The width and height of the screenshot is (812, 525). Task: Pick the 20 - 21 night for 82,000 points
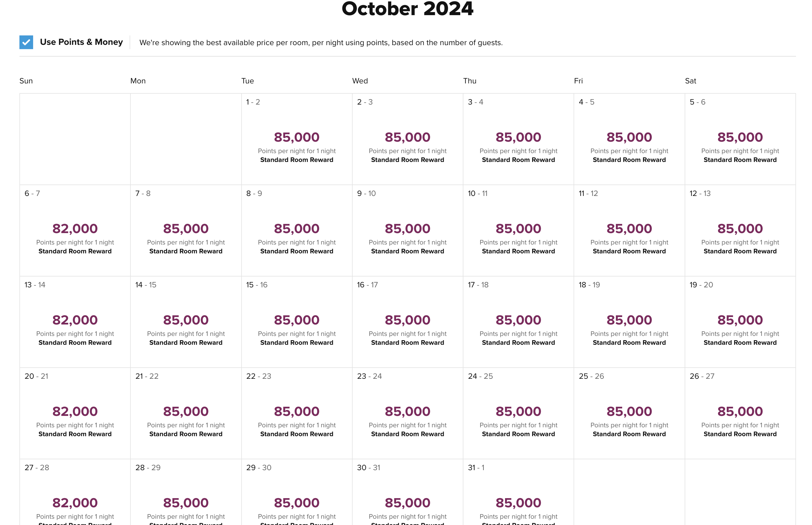pos(75,413)
